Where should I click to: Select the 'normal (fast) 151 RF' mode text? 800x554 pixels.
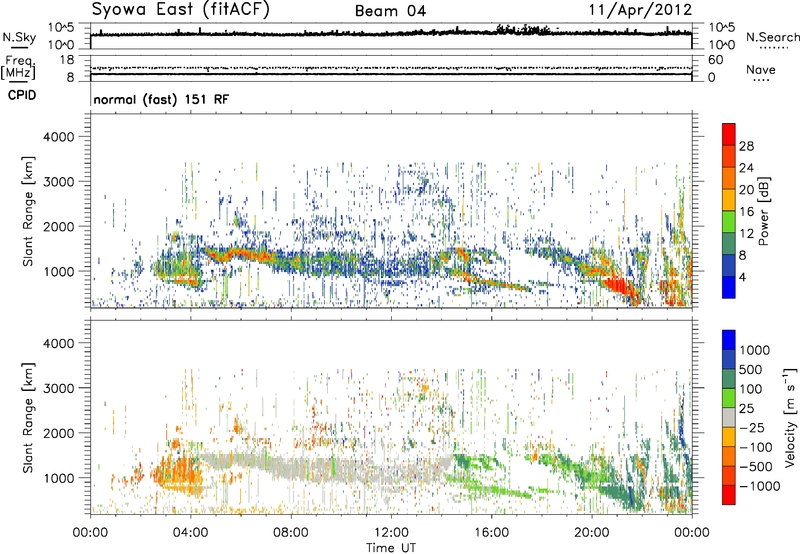pos(161,99)
